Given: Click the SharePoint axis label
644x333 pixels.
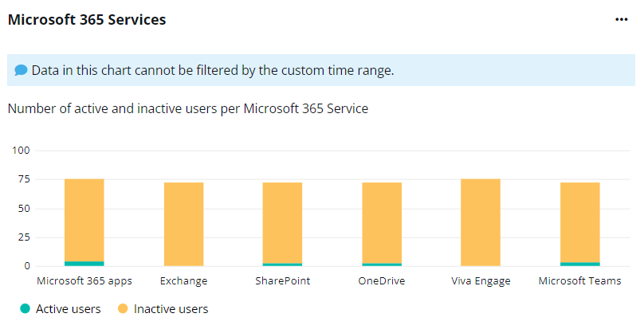Looking at the screenshot, I should pyautogui.click(x=283, y=281).
